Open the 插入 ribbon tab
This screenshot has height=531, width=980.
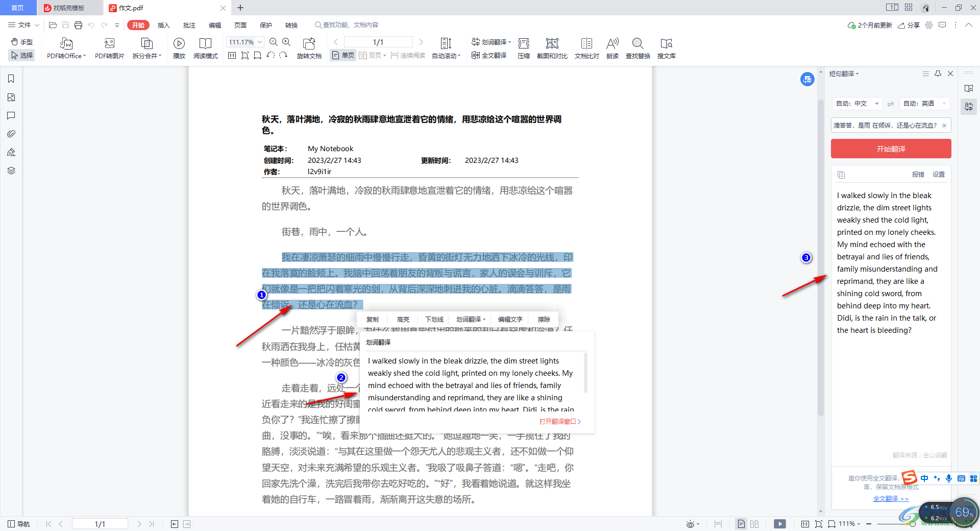[163, 25]
